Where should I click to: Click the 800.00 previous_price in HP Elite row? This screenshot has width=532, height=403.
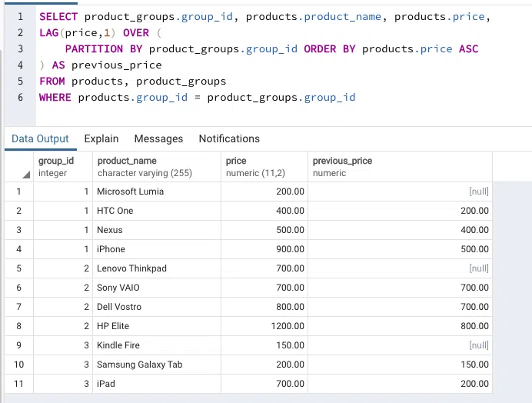click(401, 326)
